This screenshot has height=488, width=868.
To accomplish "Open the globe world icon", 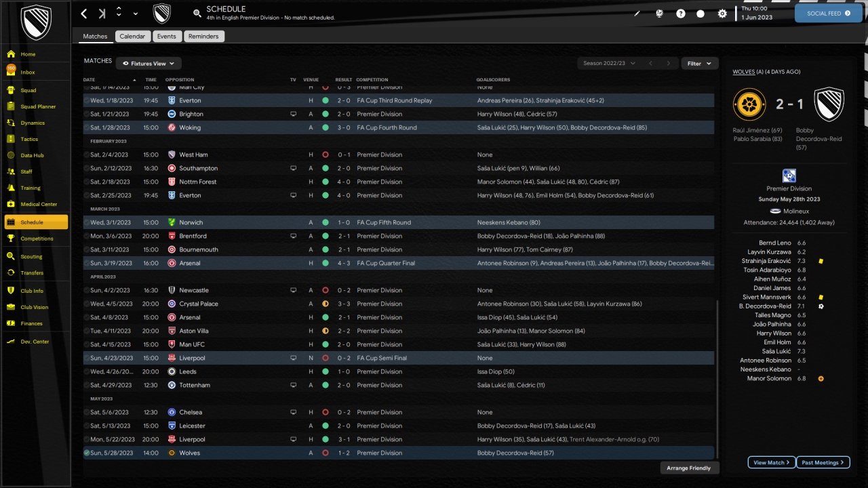I will click(658, 14).
